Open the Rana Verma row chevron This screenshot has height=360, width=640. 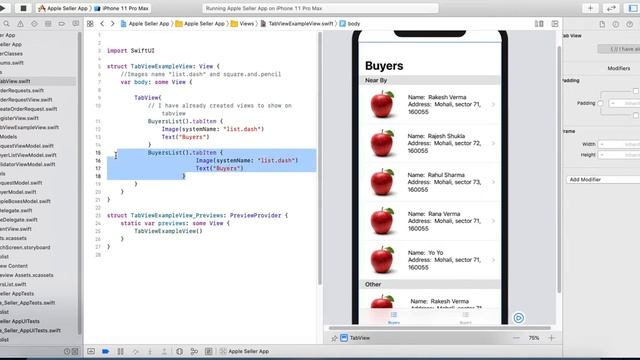tap(493, 221)
